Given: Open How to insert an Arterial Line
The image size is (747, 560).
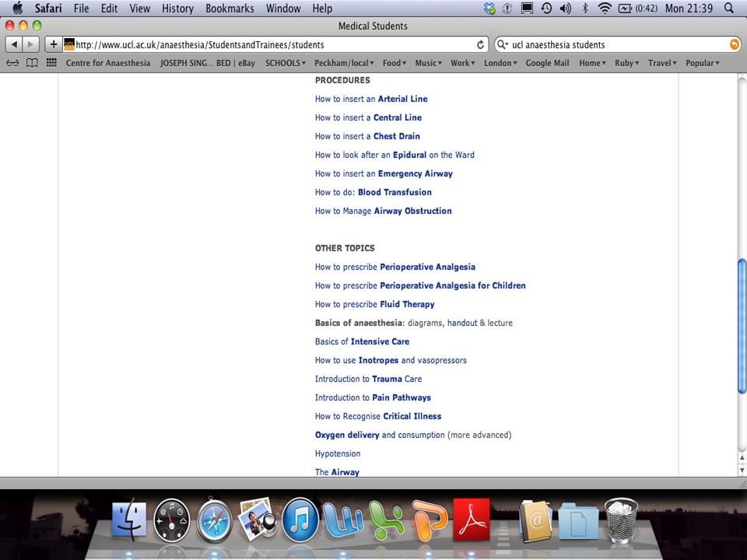Looking at the screenshot, I should point(371,99).
